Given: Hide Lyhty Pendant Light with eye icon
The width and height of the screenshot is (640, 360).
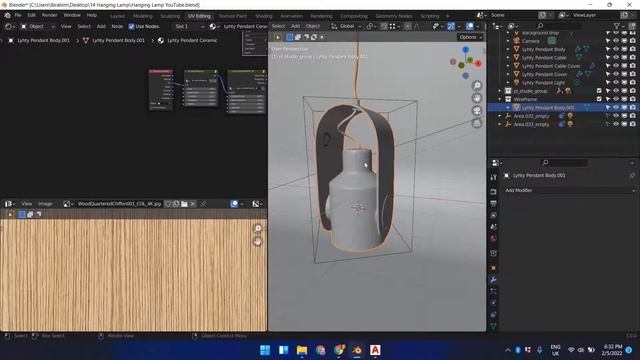Looking at the screenshot, I should [616, 82].
